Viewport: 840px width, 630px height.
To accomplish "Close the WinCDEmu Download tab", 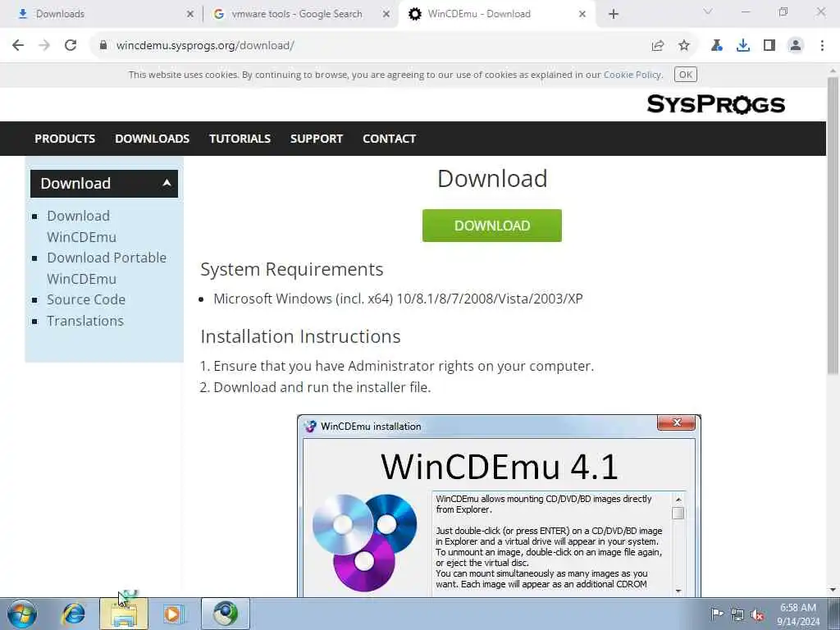I will pos(582,15).
